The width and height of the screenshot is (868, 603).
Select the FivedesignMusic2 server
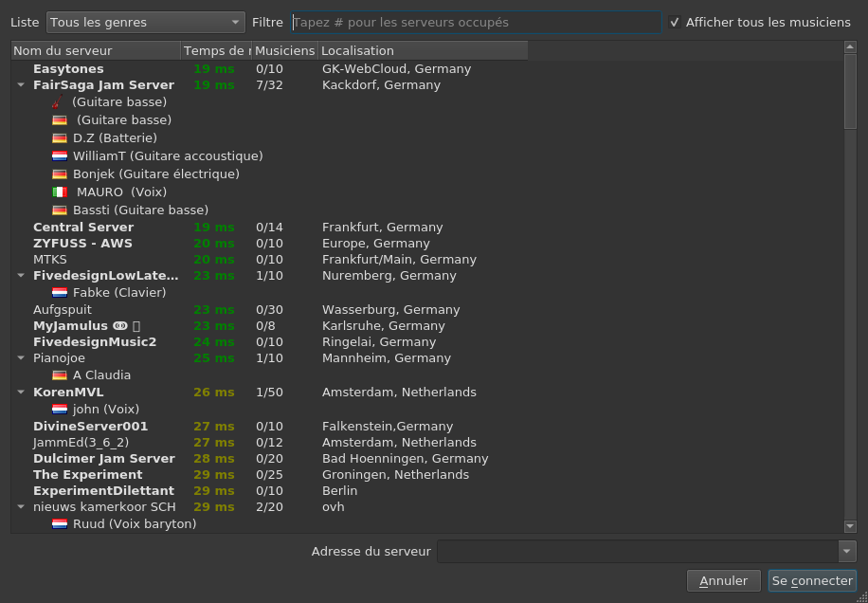point(95,341)
